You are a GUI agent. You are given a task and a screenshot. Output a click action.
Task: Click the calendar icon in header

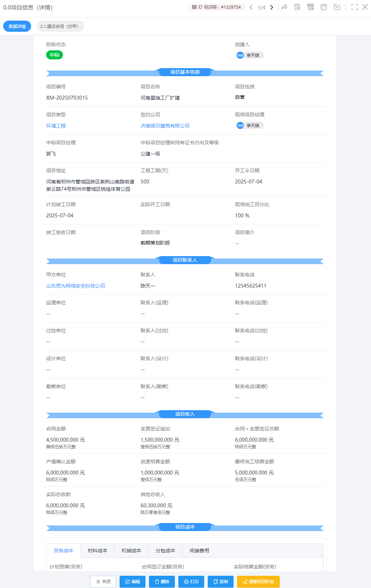[x=324, y=7]
